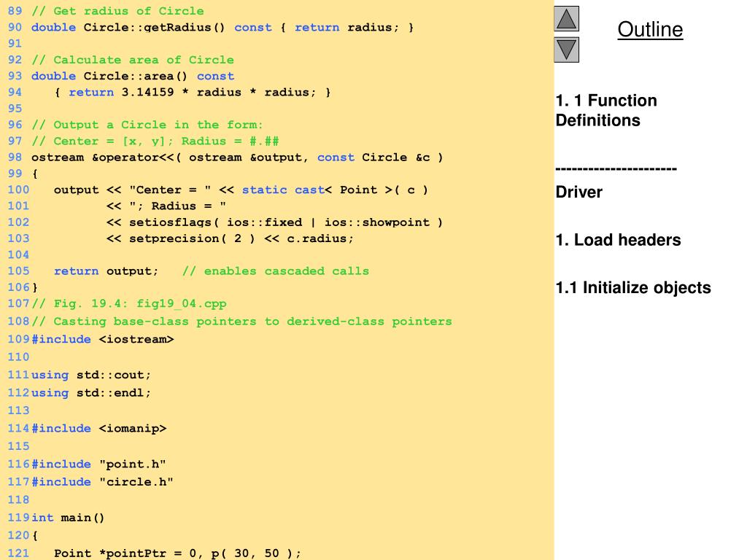Click comment '// Calculate area of Circle'
747x560 pixels.
coord(133,60)
